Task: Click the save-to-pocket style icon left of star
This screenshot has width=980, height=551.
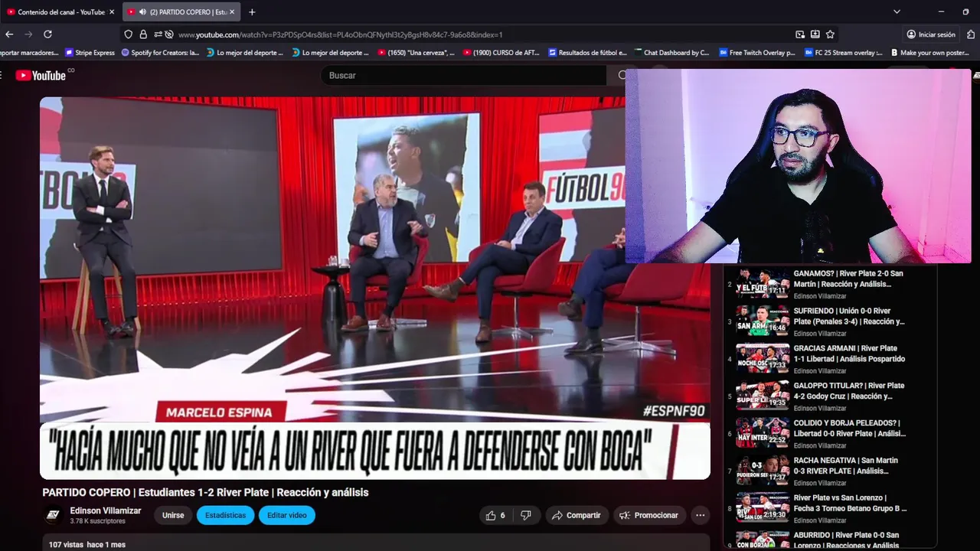Action: point(815,34)
